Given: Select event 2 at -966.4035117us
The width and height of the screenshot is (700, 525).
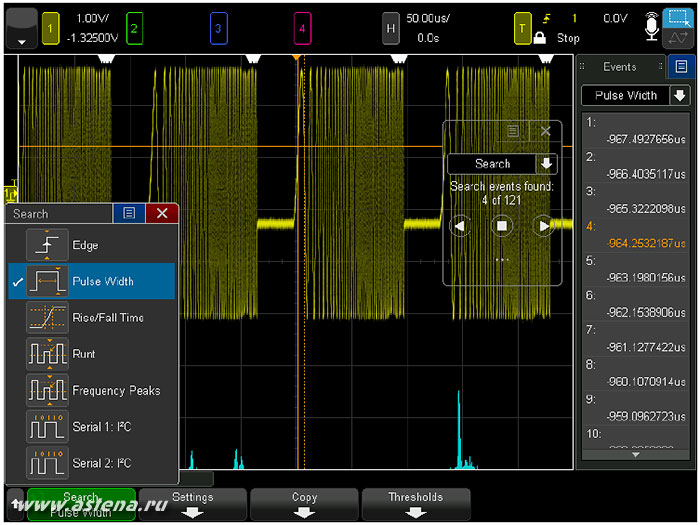Looking at the screenshot, I should (x=636, y=165).
